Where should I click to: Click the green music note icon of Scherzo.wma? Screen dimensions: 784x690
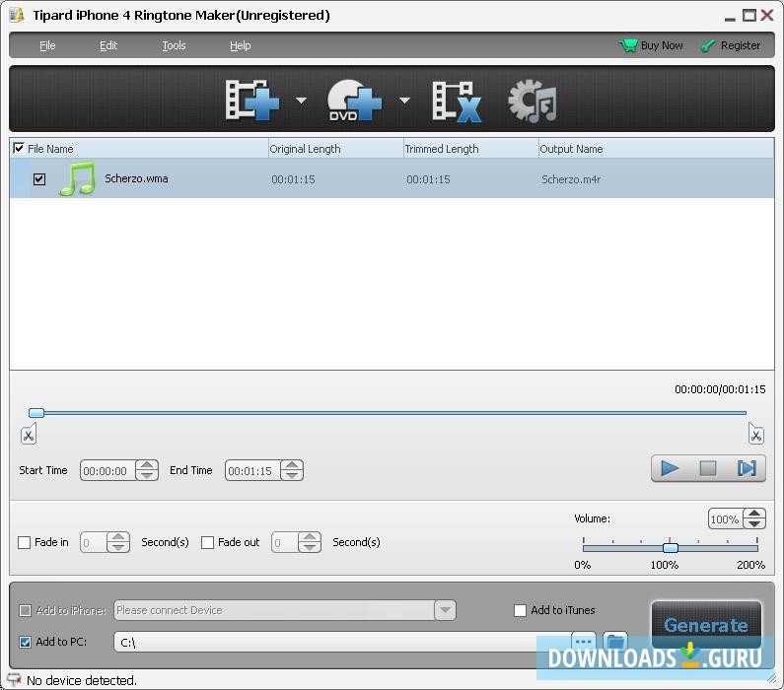pyautogui.click(x=78, y=178)
